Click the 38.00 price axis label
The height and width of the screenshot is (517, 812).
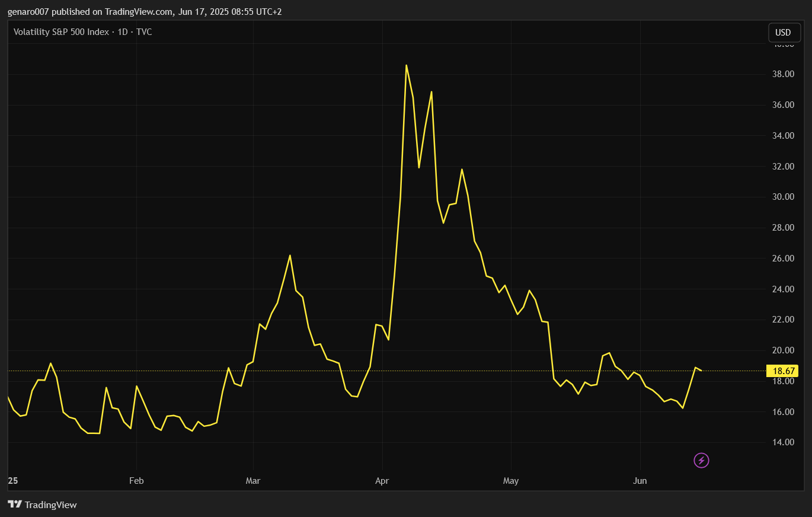784,74
